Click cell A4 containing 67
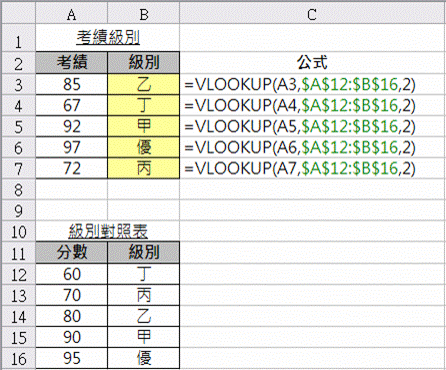The height and width of the screenshot is (370, 446). coord(72,105)
